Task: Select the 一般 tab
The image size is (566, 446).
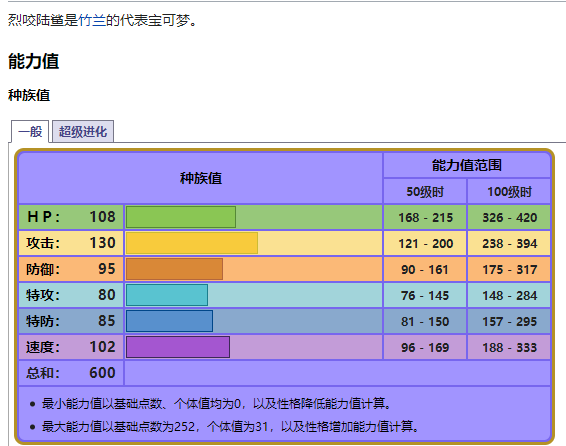Action: [x=30, y=131]
